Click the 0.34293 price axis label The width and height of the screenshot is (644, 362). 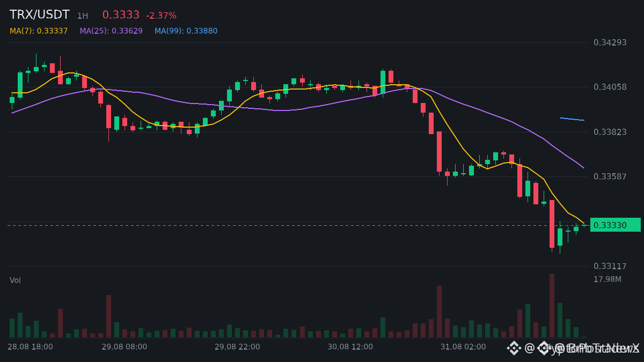click(x=610, y=42)
